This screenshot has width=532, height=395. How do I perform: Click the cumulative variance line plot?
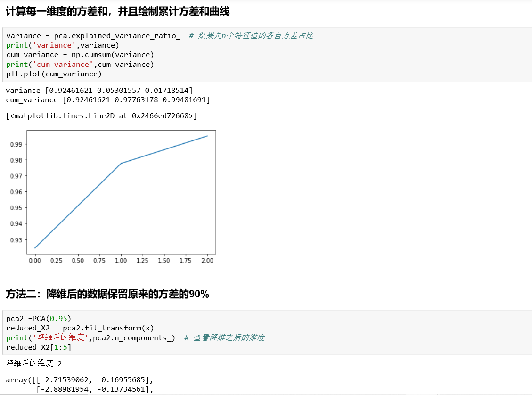click(121, 192)
